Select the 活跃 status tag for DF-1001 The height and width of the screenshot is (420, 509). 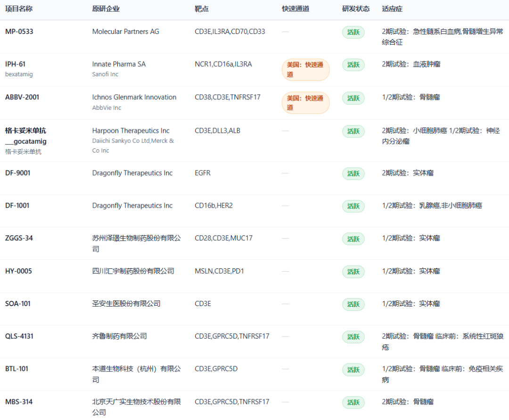[353, 206]
